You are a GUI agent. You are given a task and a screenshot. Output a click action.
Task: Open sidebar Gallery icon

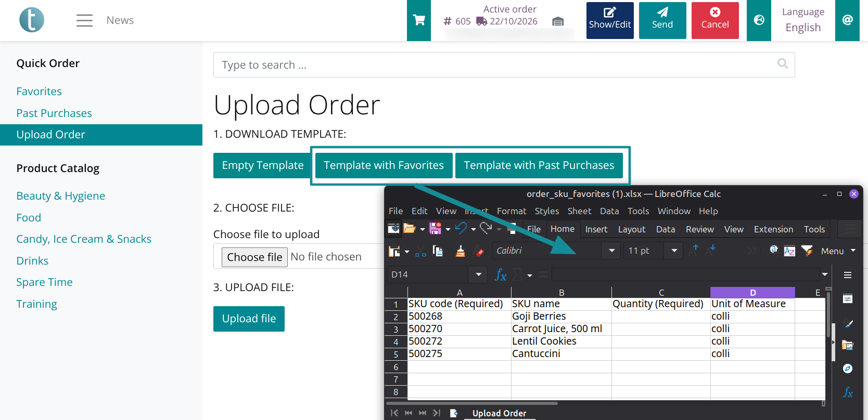tap(848, 345)
